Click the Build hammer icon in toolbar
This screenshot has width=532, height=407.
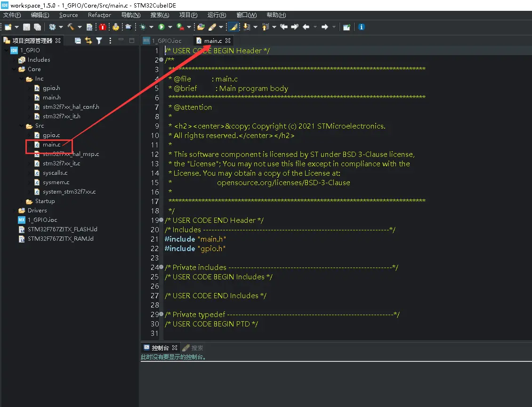click(x=71, y=27)
